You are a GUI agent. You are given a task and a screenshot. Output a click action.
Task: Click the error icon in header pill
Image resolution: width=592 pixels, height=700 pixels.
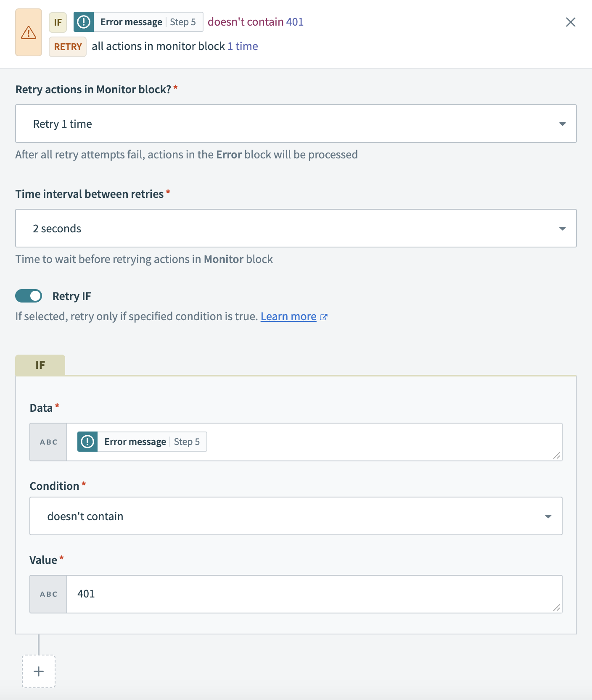[84, 22]
